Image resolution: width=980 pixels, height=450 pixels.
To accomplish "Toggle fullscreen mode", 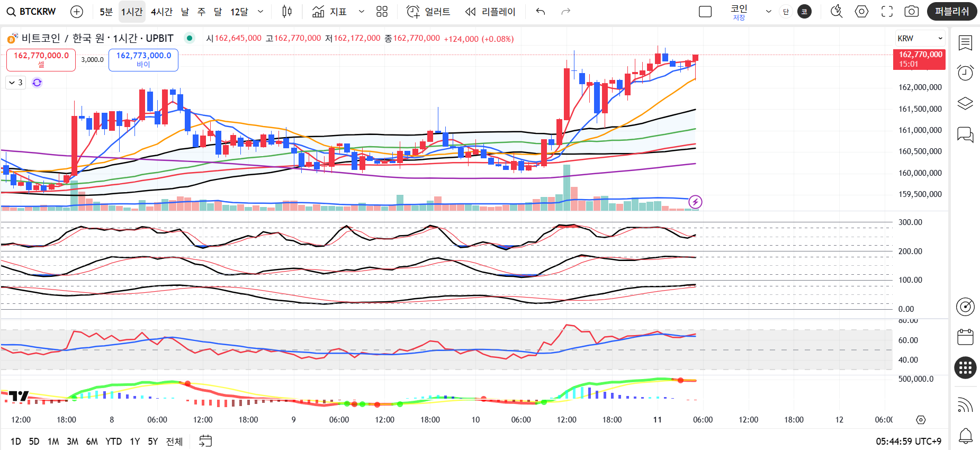I will click(x=887, y=12).
